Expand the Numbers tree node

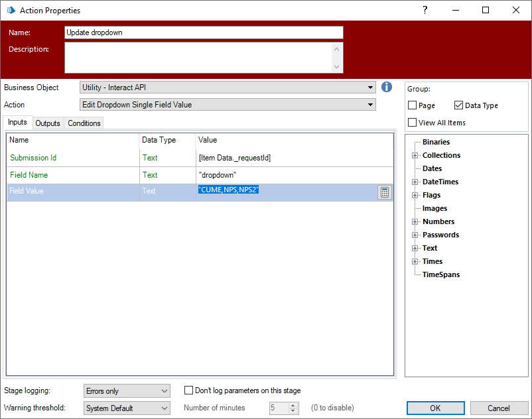click(x=415, y=221)
